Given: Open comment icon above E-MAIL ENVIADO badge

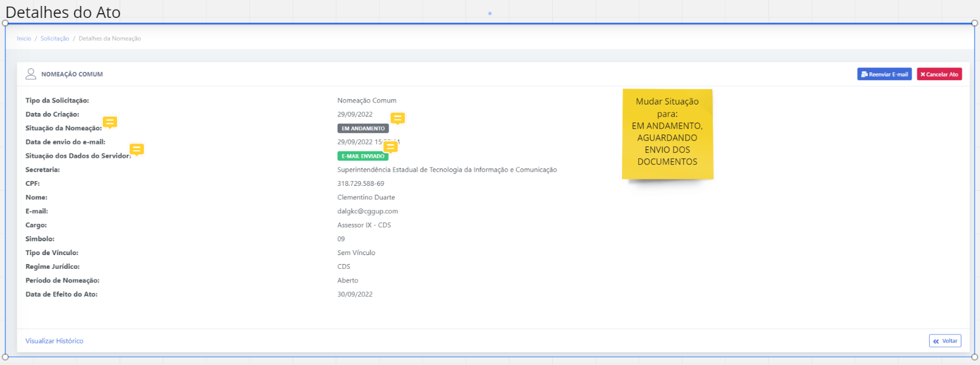Looking at the screenshot, I should point(391,146).
